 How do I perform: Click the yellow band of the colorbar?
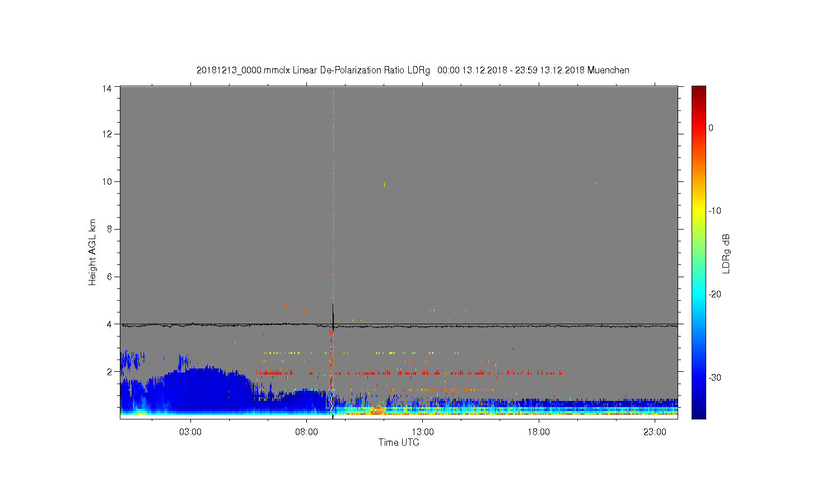(698, 211)
